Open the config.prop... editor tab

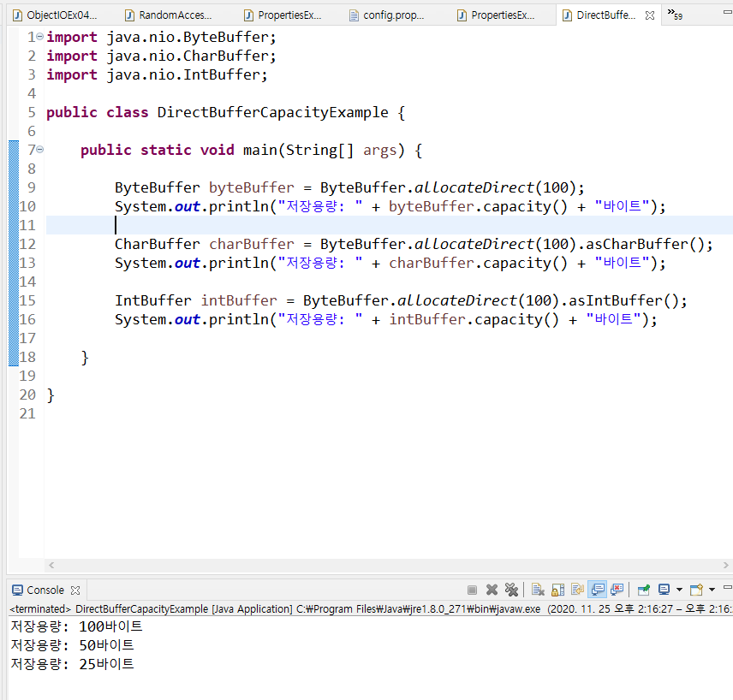pyautogui.click(x=388, y=15)
